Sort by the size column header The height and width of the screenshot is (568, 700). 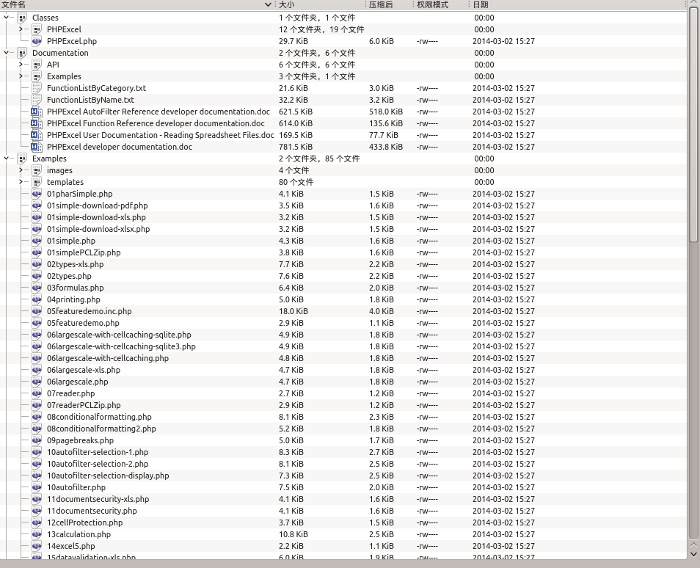tap(321, 4)
